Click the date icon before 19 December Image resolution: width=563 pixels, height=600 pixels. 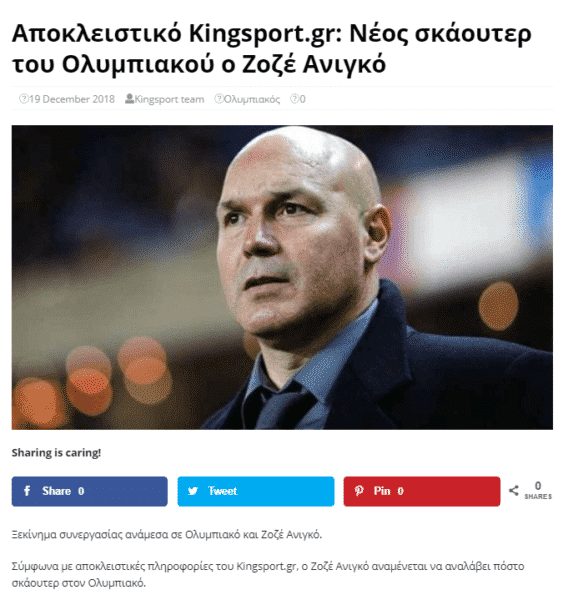[24, 99]
